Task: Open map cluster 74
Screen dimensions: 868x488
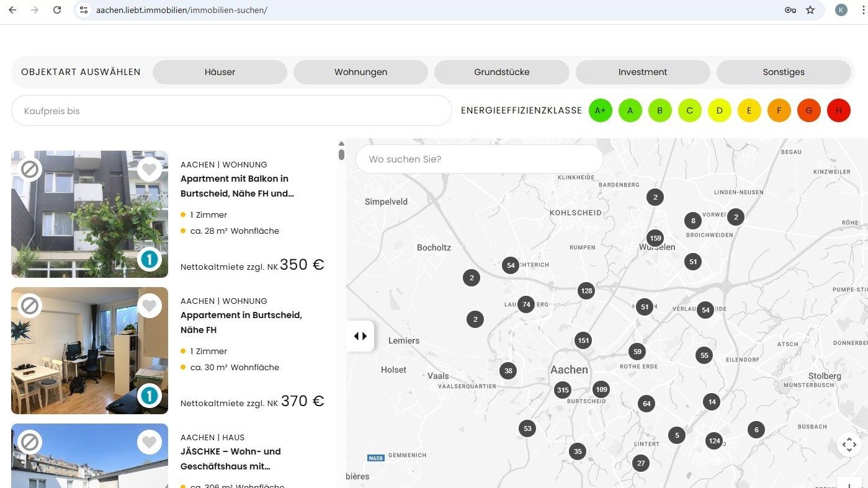Action: (x=526, y=304)
